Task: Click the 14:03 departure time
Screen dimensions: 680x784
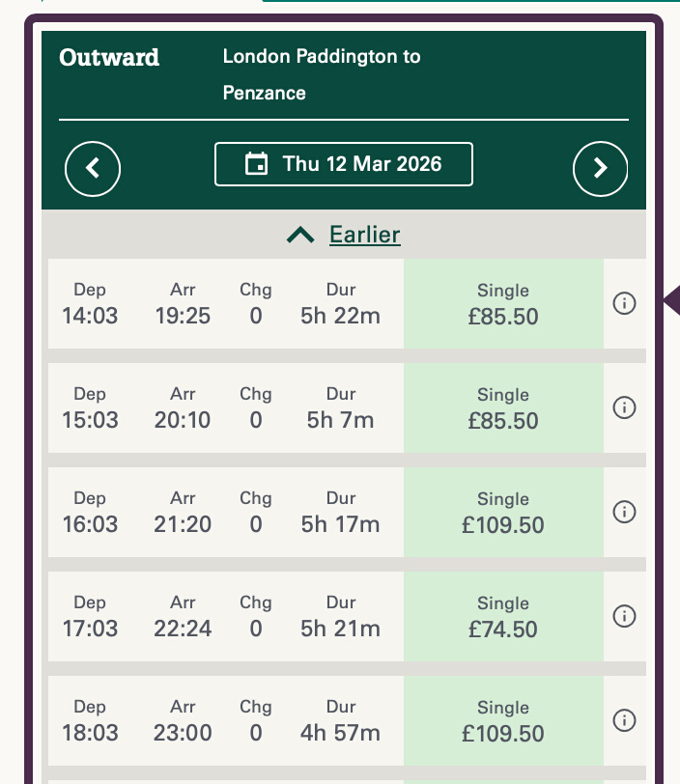Action: (90, 316)
